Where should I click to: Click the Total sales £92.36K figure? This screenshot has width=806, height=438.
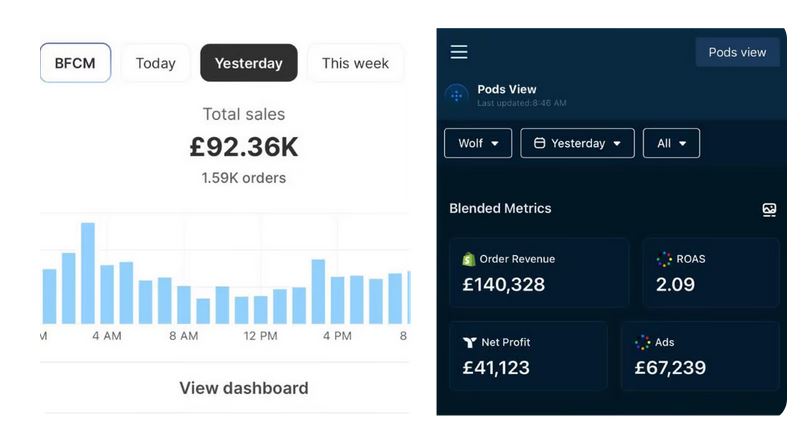pos(244,147)
